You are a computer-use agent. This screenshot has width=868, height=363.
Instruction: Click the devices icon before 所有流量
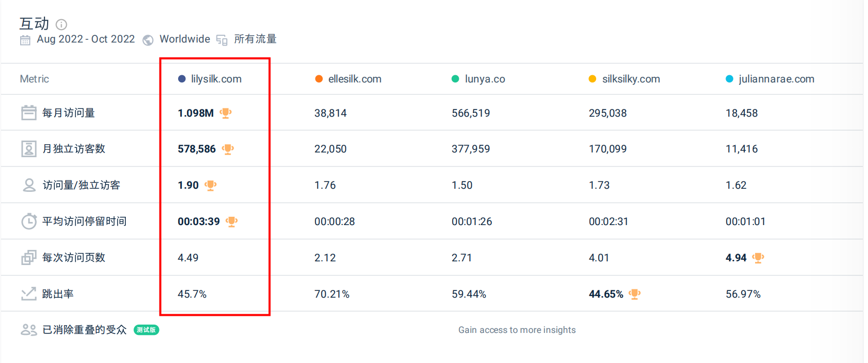click(x=222, y=40)
